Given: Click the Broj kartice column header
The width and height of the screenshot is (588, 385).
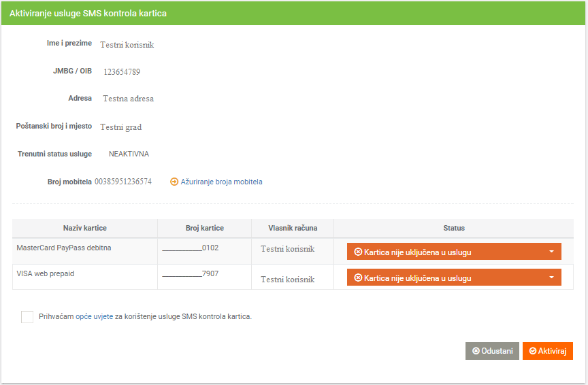Looking at the screenshot, I should (204, 228).
